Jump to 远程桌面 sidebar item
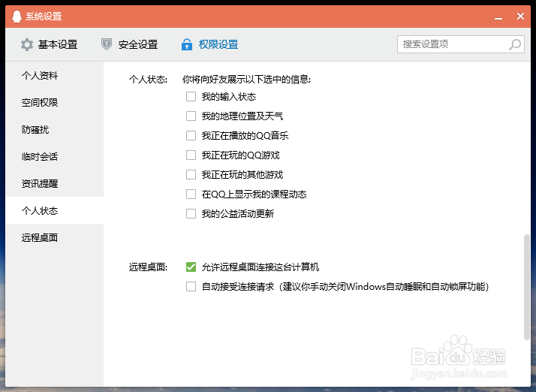536x392 pixels. (x=54, y=237)
